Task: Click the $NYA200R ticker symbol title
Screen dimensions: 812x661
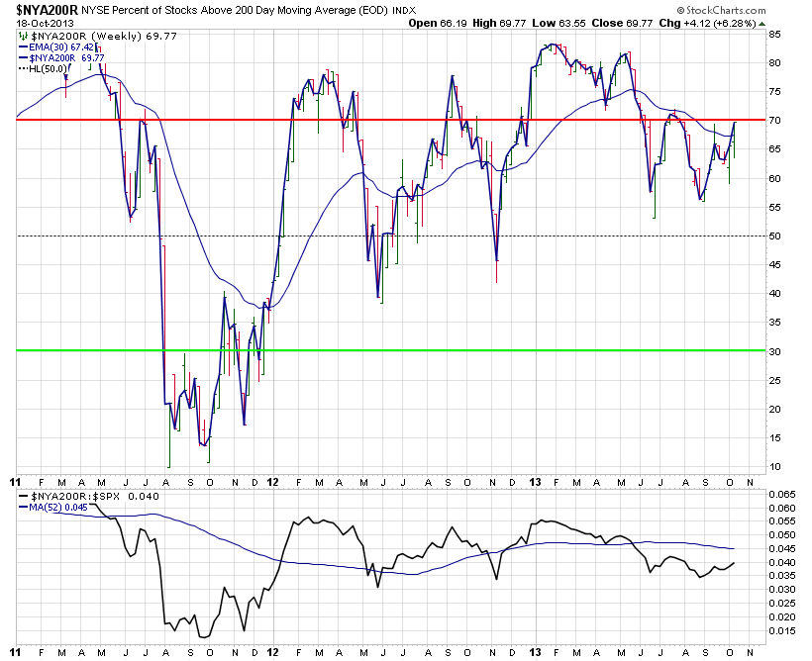Action: click(x=48, y=10)
